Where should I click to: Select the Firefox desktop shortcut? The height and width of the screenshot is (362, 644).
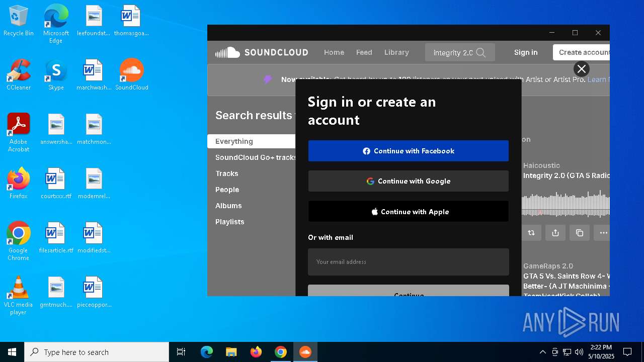[x=19, y=184]
